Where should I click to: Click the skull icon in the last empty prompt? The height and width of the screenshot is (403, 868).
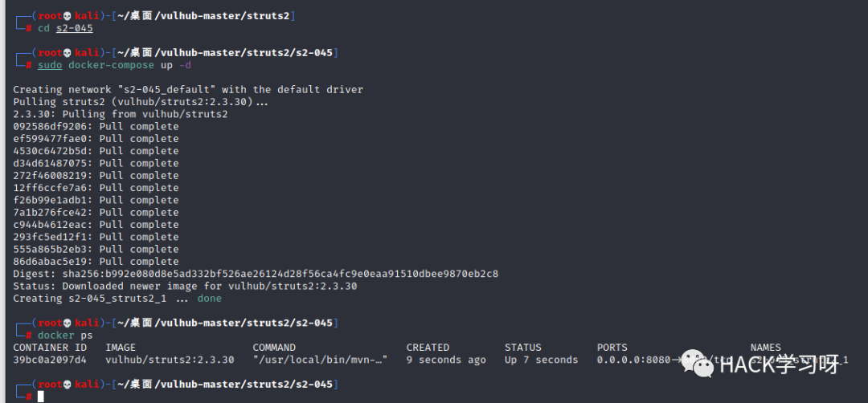67,385
